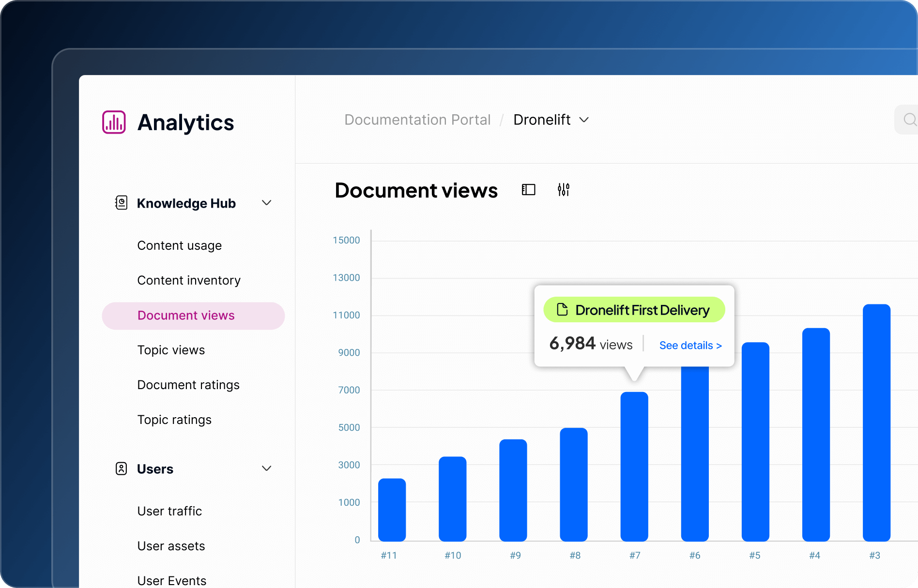The image size is (918, 588).
Task: Click the See details link
Action: tap(690, 346)
